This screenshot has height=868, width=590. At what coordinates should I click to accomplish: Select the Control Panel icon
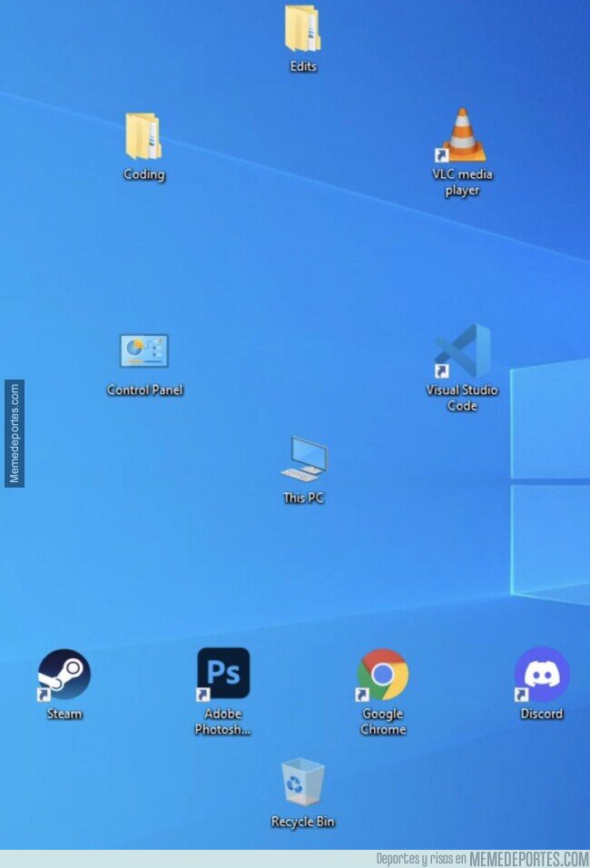(x=144, y=350)
